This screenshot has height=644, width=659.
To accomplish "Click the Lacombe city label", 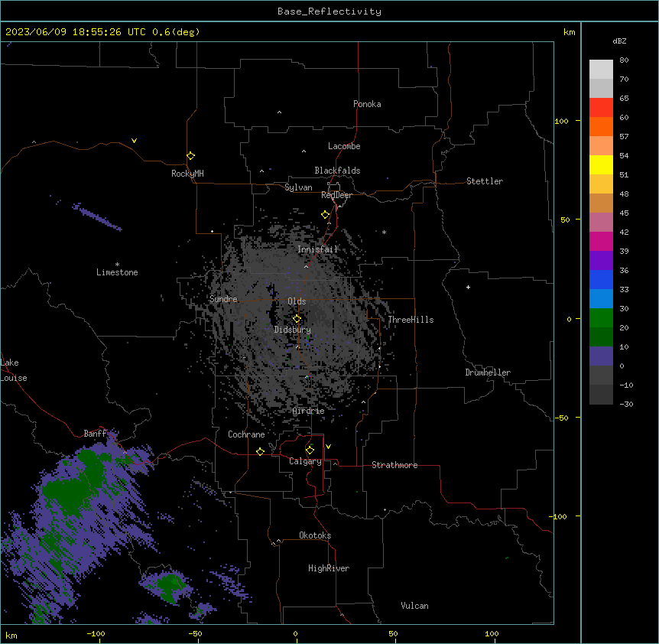I will tap(344, 146).
